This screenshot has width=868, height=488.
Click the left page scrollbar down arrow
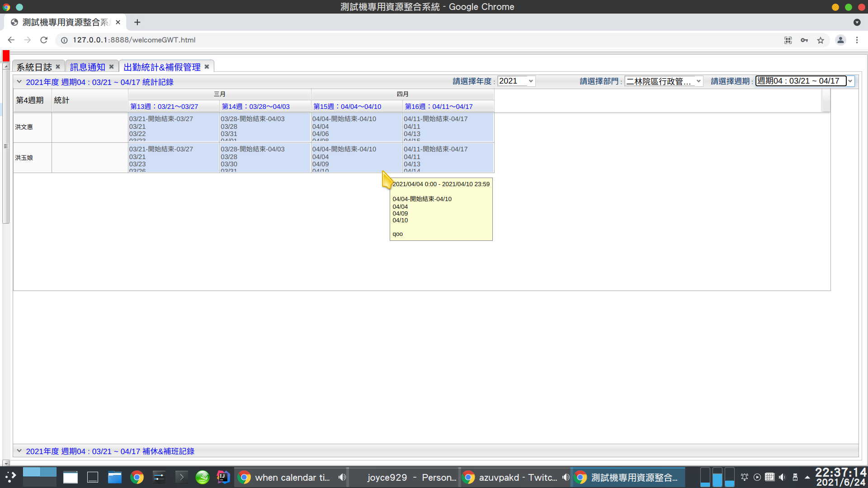click(x=6, y=463)
